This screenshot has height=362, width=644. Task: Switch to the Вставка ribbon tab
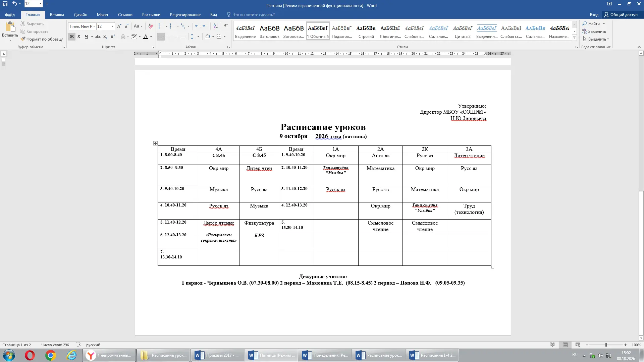coord(57,15)
